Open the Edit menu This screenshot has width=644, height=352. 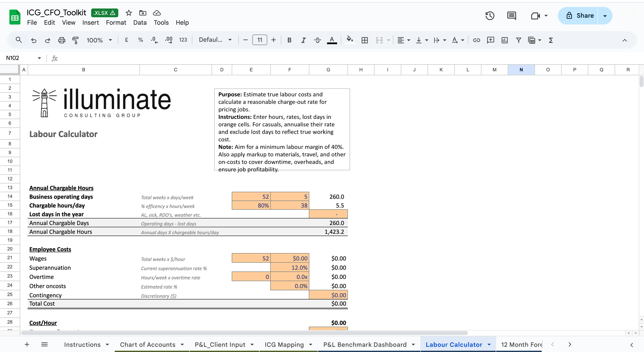49,23
